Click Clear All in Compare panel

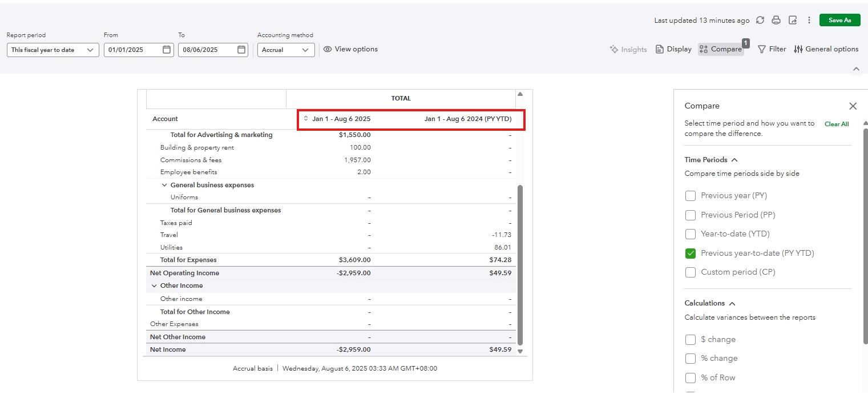(x=836, y=124)
